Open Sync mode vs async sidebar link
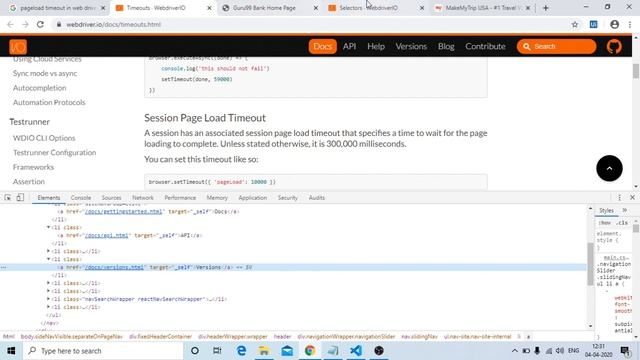 click(x=45, y=73)
